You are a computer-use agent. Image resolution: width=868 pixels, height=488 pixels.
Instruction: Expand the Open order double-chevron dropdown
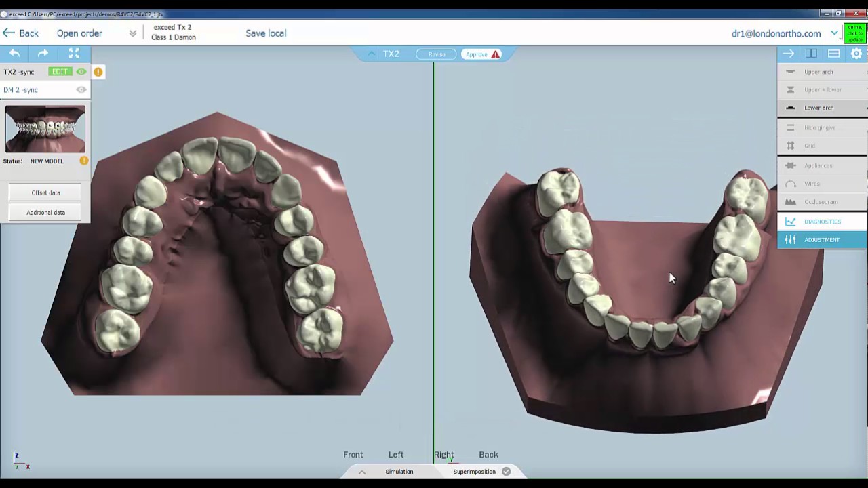coord(132,33)
